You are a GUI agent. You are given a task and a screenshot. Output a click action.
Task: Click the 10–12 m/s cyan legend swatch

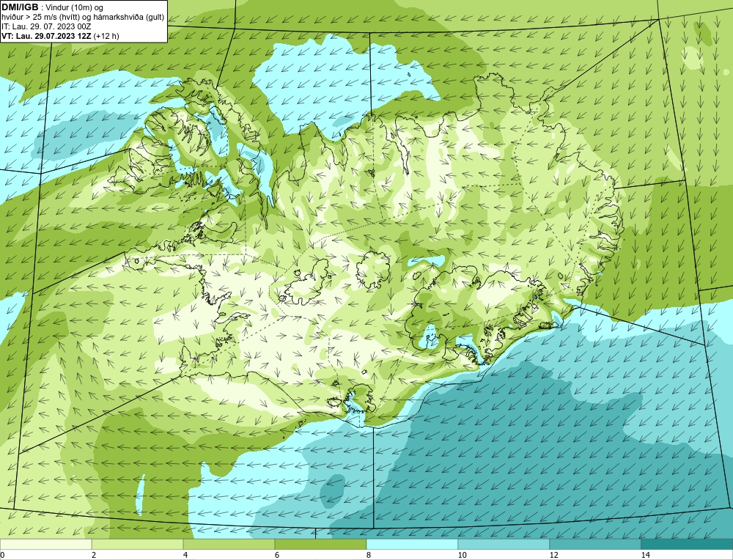(x=504, y=544)
